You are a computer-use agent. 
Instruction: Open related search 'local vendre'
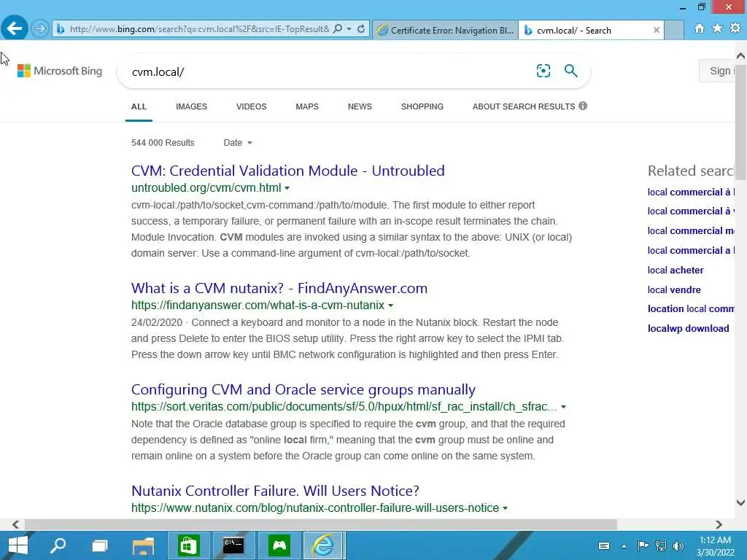[674, 289]
